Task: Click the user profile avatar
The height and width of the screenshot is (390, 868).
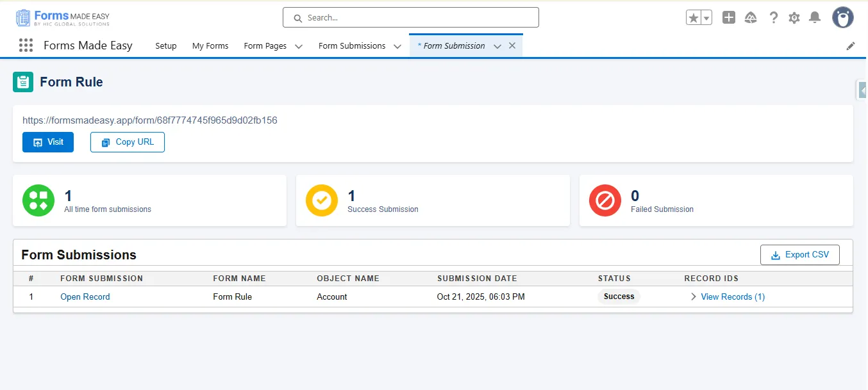Action: [x=842, y=18]
